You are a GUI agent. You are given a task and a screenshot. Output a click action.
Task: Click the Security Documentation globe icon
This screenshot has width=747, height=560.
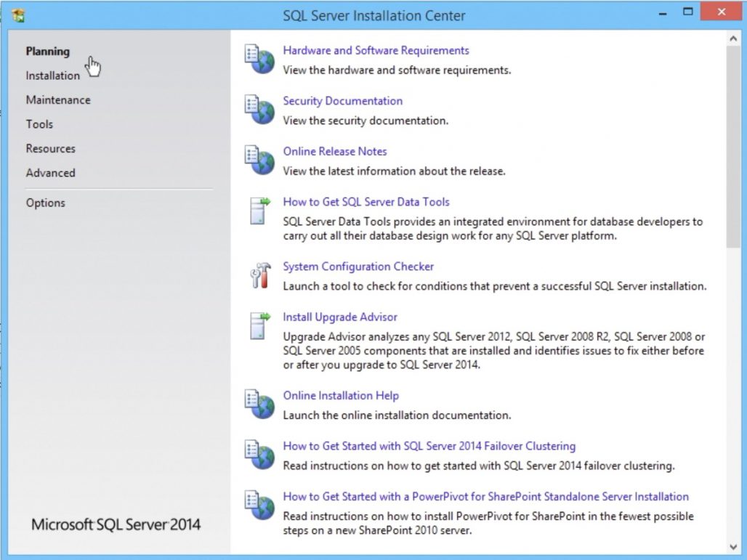(x=259, y=109)
